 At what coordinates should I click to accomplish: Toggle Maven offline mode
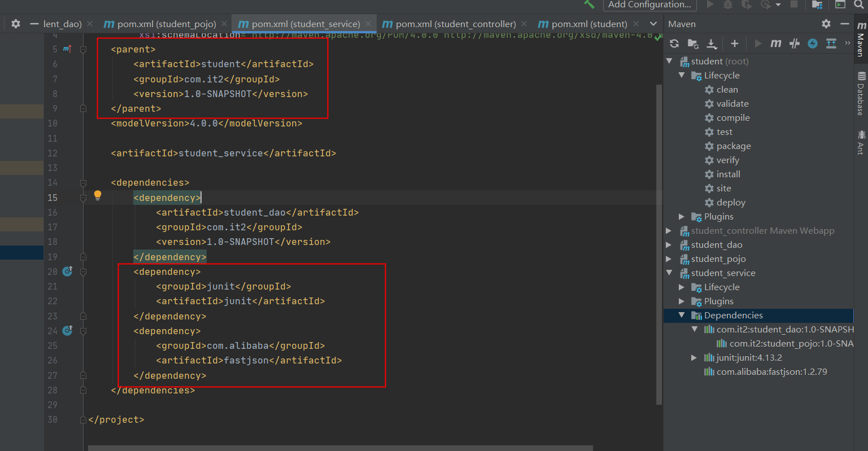(795, 43)
